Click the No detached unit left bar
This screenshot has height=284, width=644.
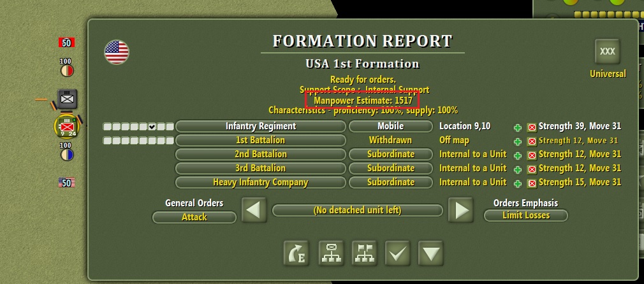[x=357, y=211]
